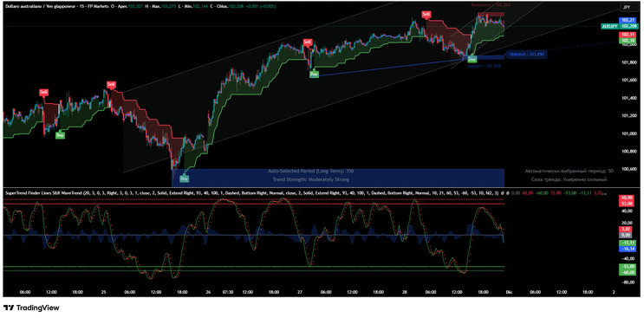644x318 pixels.
Task: Click the 40,00 indicator axis value
Action: point(626,211)
